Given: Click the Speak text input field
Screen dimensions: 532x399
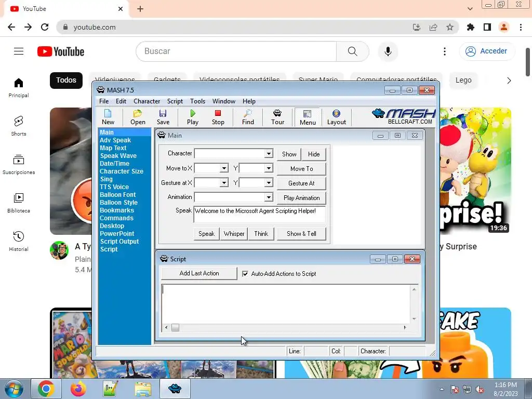Looking at the screenshot, I should tap(260, 214).
